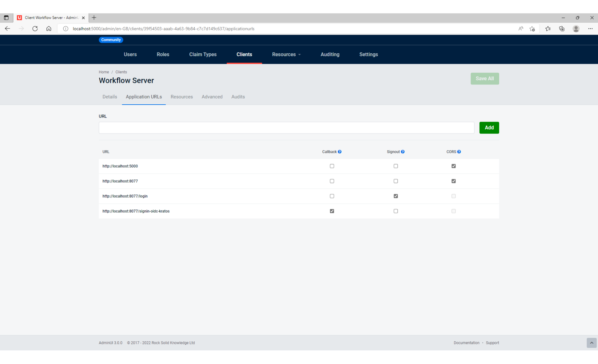
Task: Uncheck CORS for http://localhost:8077
Action: 453,181
